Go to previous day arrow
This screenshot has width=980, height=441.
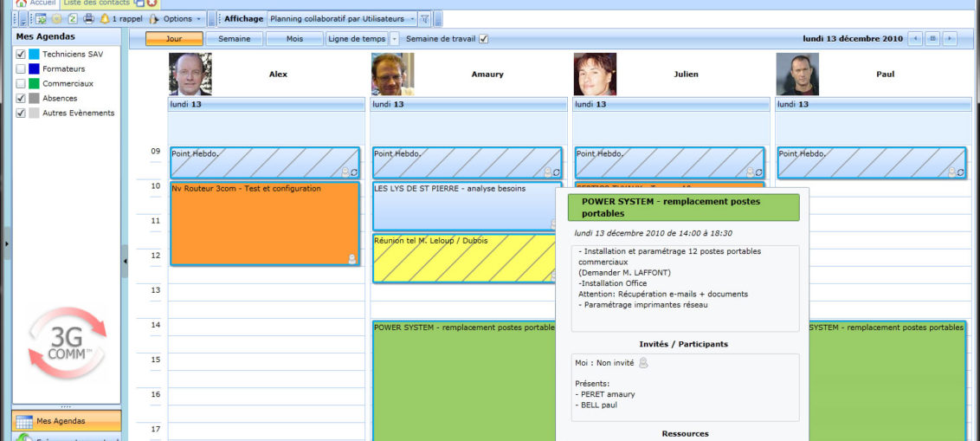click(915, 39)
